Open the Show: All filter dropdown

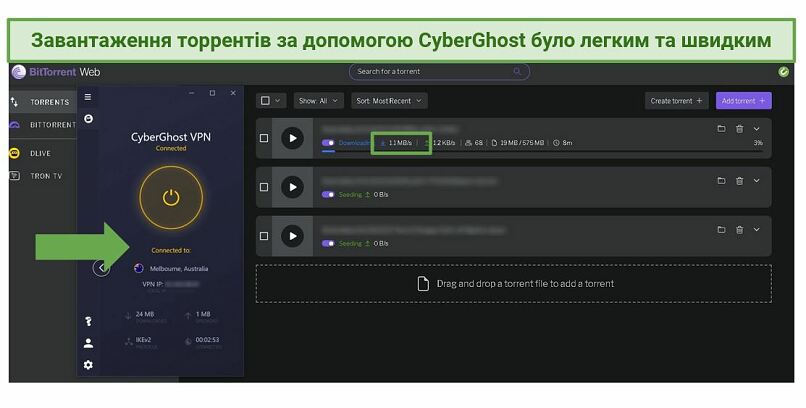[319, 101]
